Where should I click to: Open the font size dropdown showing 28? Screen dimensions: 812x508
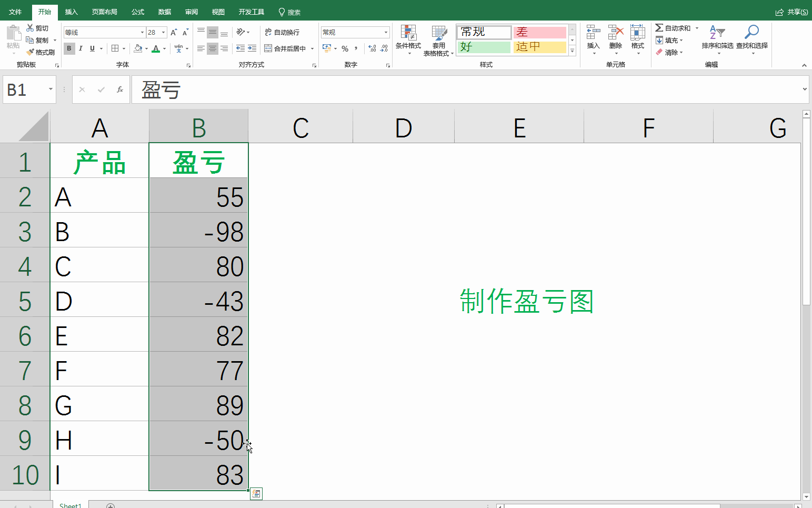[163, 33]
